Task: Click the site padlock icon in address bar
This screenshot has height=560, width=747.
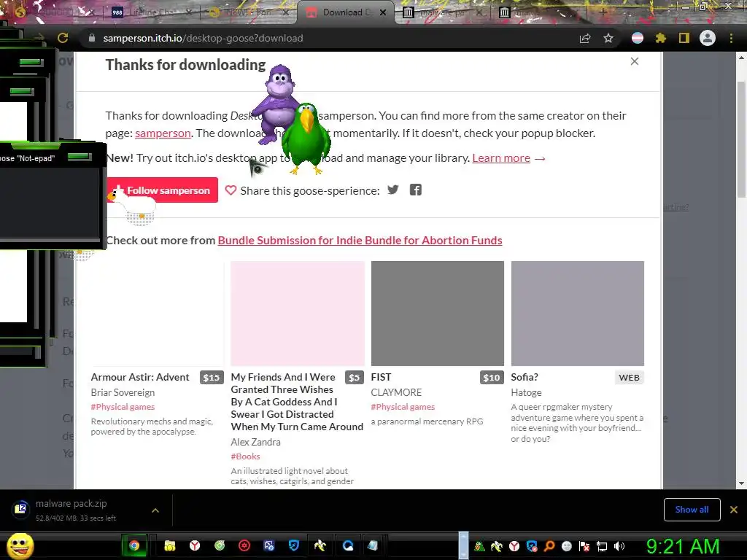Action: (x=91, y=38)
